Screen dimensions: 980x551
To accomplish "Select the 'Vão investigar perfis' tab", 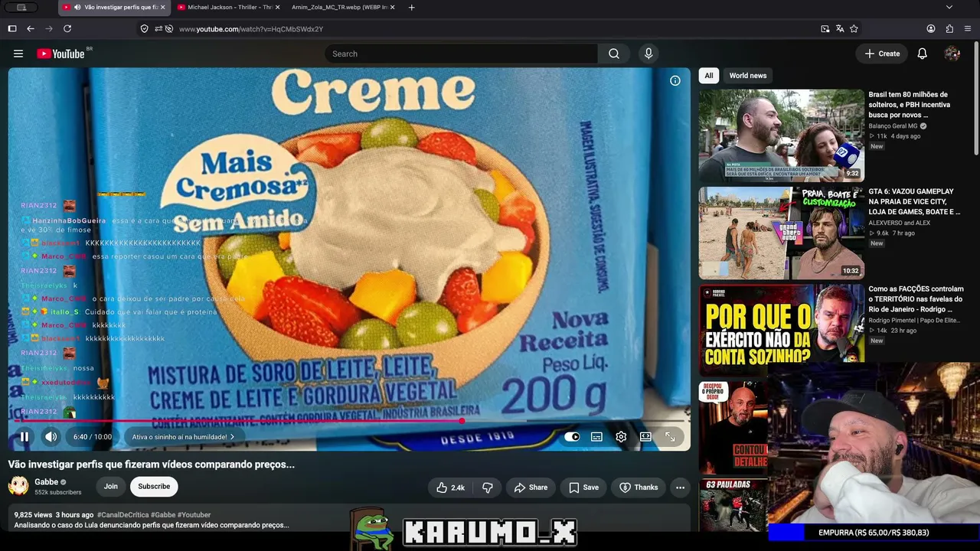I will tap(115, 8).
